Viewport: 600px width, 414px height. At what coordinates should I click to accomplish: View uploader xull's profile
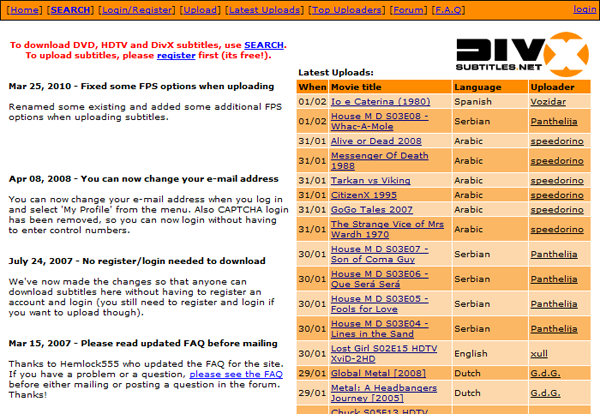tap(539, 354)
